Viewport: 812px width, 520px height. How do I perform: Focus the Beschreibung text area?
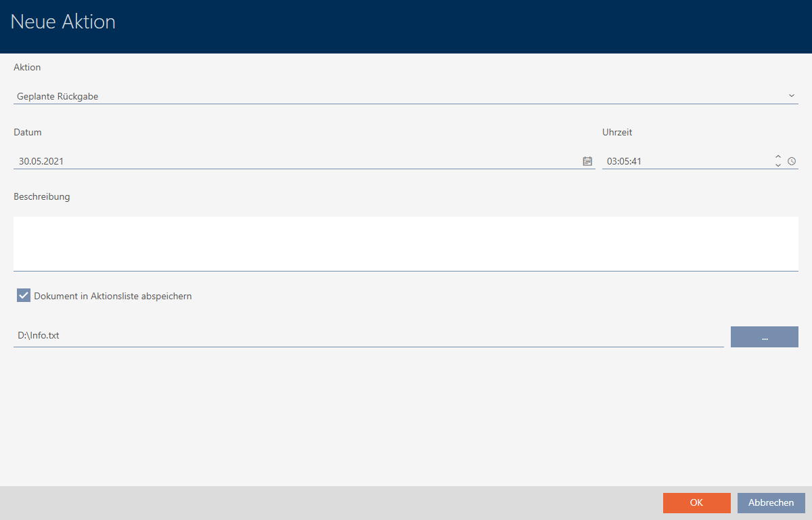[405, 244]
